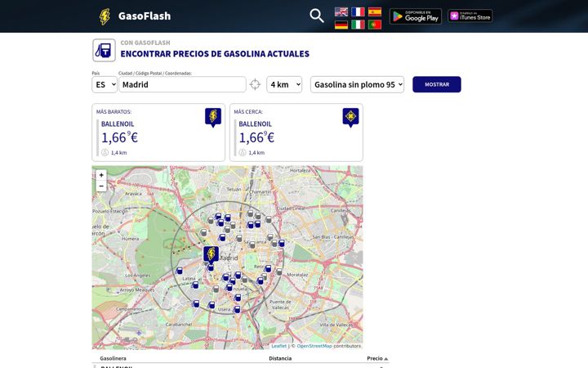Click the GasoFlash lightning logo
The width and height of the screenshot is (588, 368).
tap(105, 16)
